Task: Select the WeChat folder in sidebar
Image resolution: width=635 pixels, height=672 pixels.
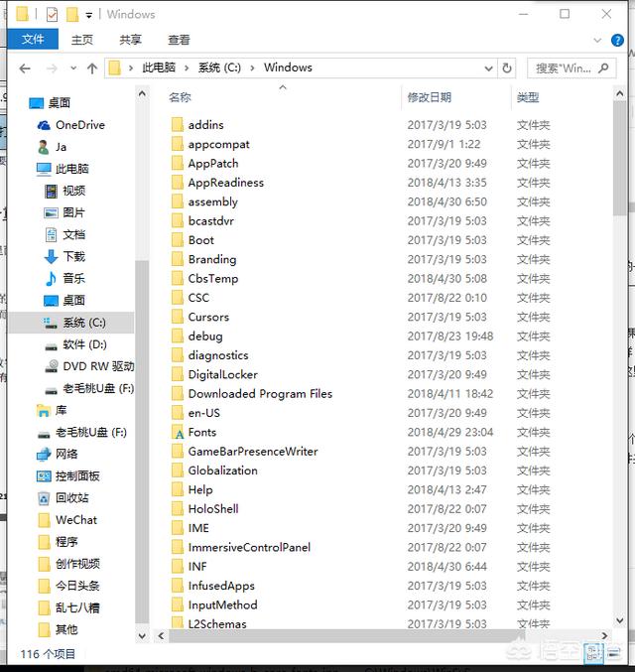Action: (x=67, y=520)
